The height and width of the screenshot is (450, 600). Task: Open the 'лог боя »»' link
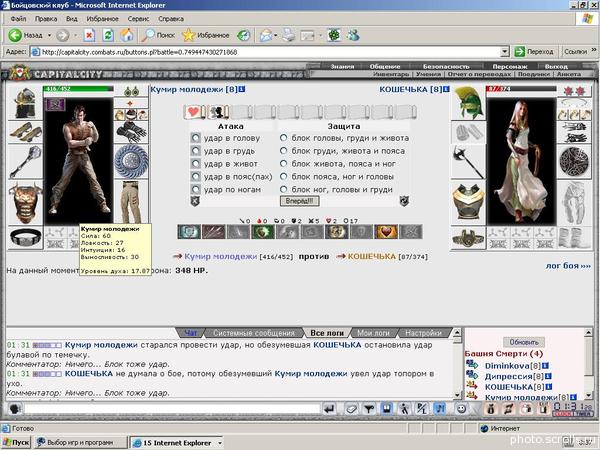[568, 266]
